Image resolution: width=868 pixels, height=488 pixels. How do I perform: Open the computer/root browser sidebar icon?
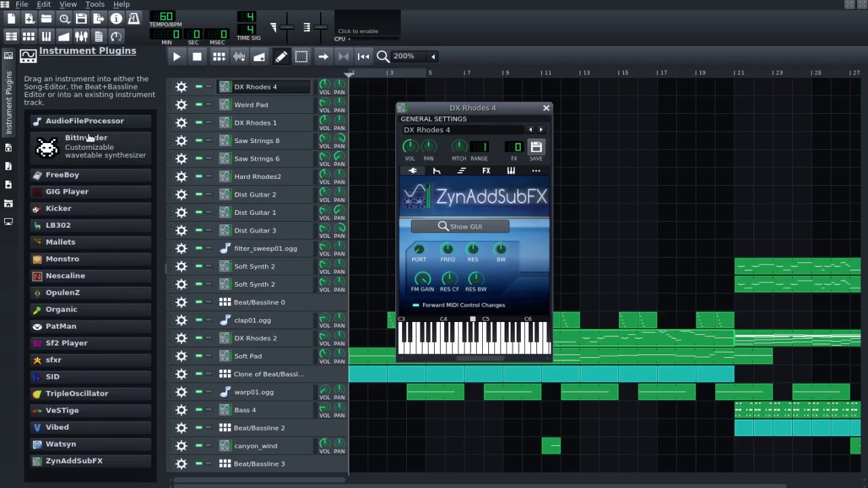8,222
